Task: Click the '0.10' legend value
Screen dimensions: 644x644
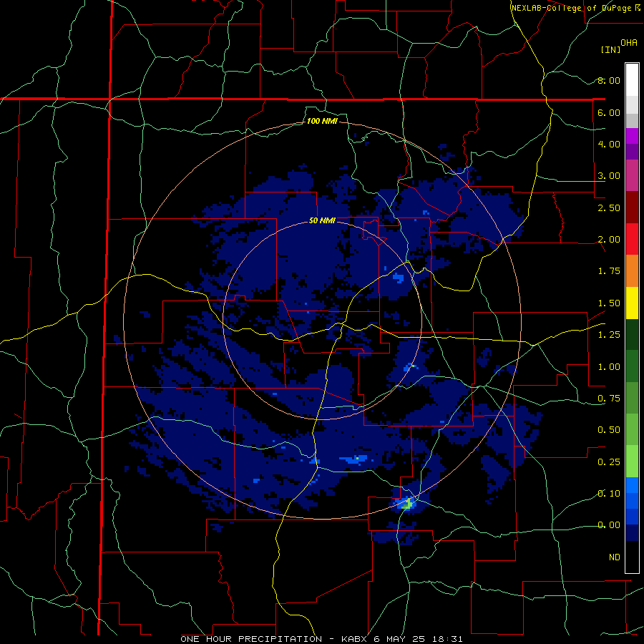Action: [x=609, y=494]
